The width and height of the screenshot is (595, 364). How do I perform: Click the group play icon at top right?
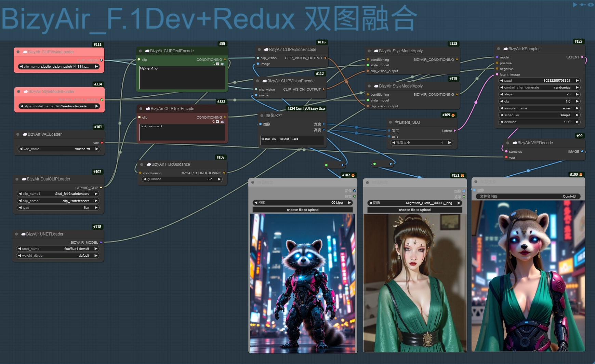coord(575,4)
